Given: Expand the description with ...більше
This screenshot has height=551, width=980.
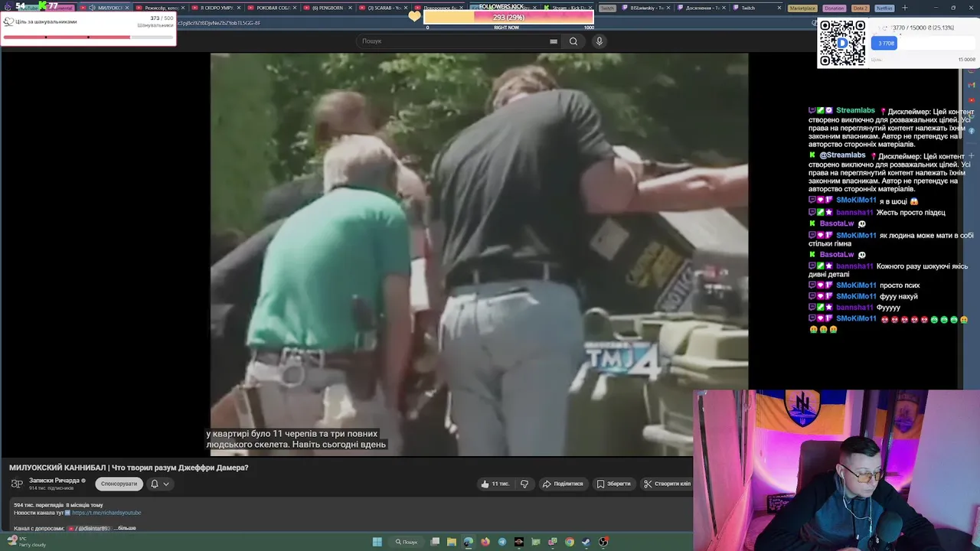Looking at the screenshot, I should coord(126,528).
